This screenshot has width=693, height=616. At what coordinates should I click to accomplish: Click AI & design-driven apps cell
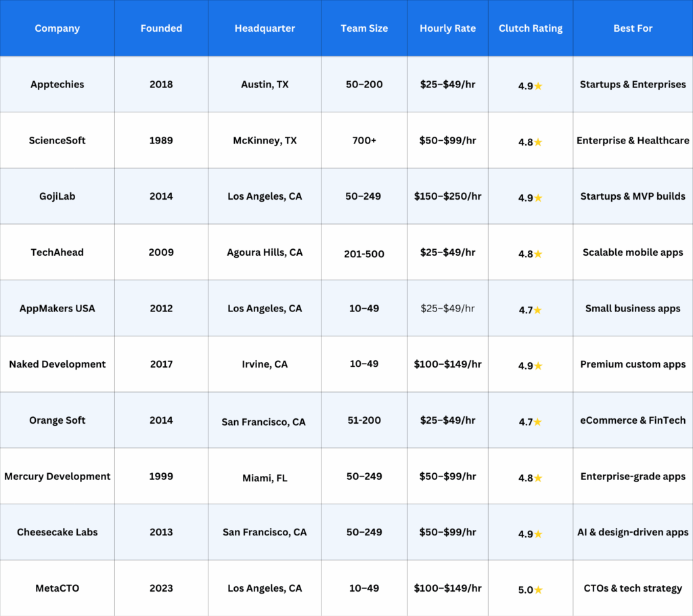click(633, 532)
